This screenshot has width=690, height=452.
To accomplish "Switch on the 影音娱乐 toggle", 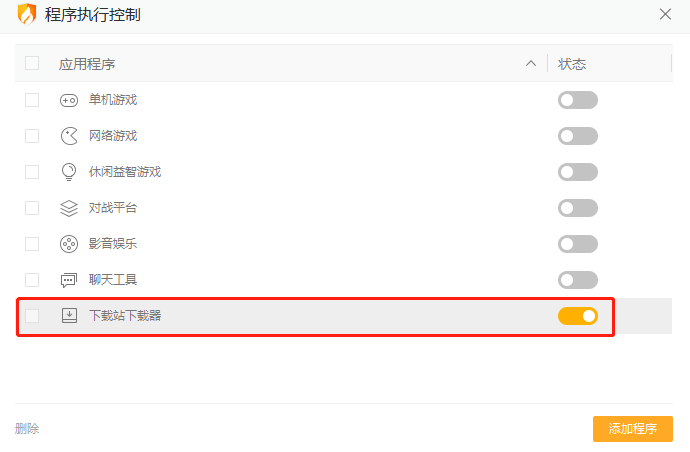I will click(x=577, y=244).
